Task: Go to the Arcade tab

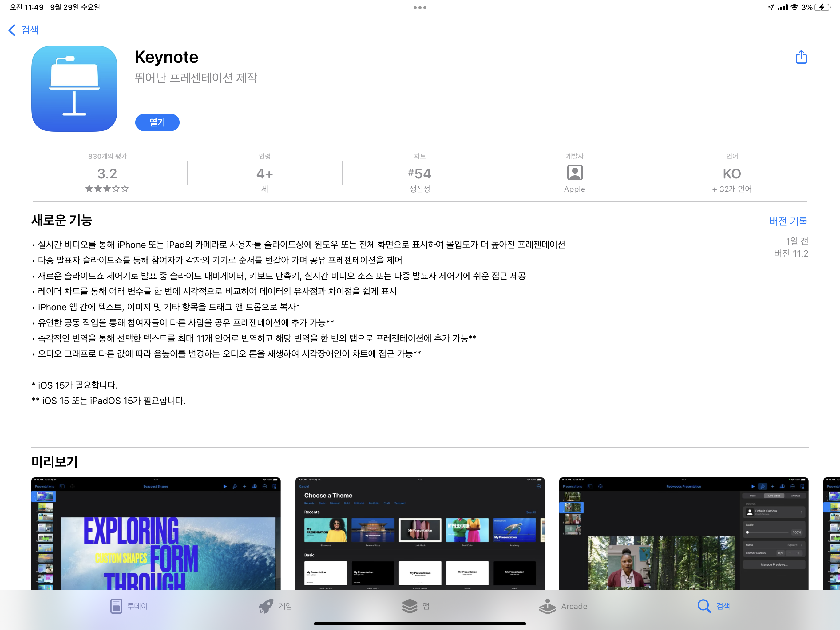Action: point(563,606)
